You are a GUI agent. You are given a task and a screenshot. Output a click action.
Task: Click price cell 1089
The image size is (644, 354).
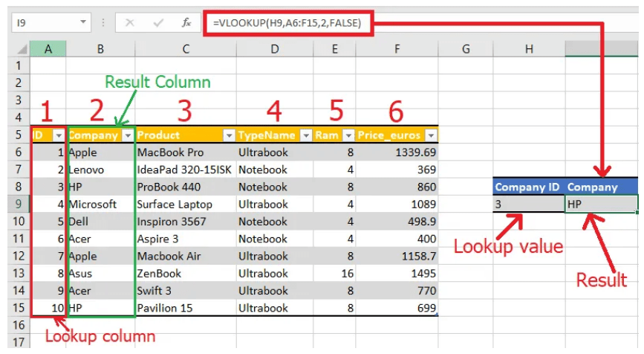coord(397,204)
